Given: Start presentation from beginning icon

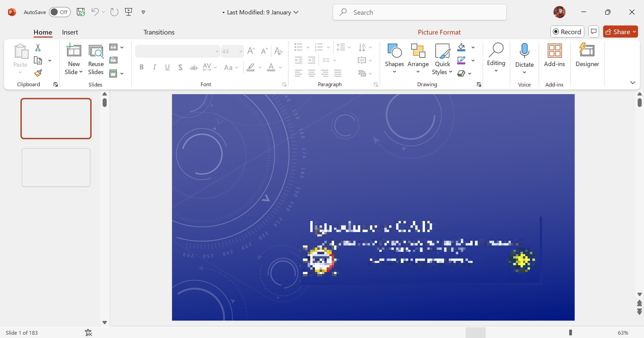Looking at the screenshot, I should click(128, 12).
